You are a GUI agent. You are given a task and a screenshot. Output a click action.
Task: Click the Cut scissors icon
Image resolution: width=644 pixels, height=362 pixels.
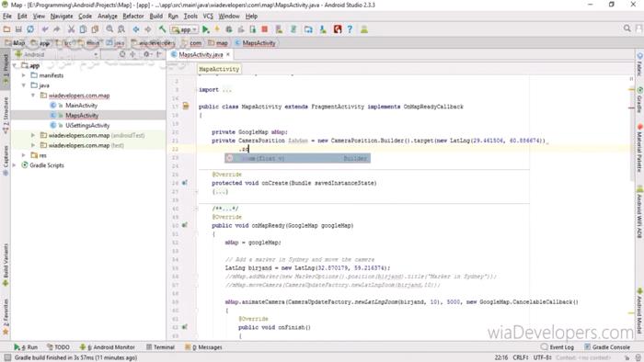coord(71,29)
